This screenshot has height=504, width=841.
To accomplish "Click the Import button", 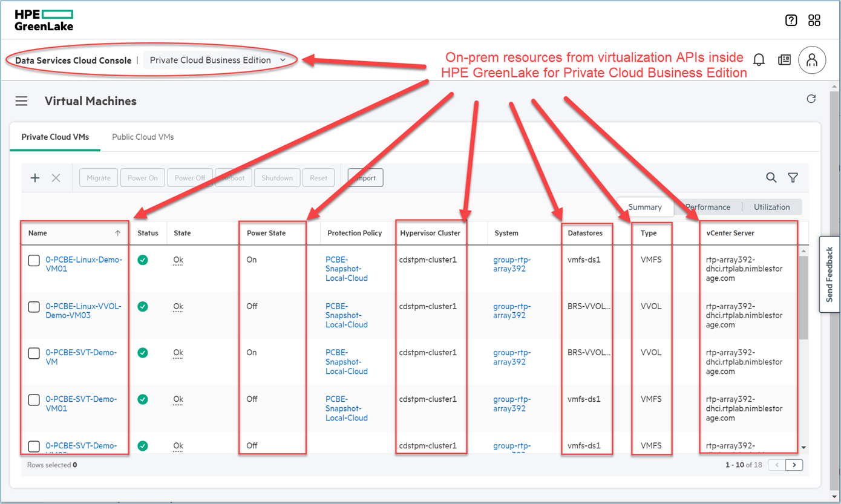I will click(x=365, y=178).
